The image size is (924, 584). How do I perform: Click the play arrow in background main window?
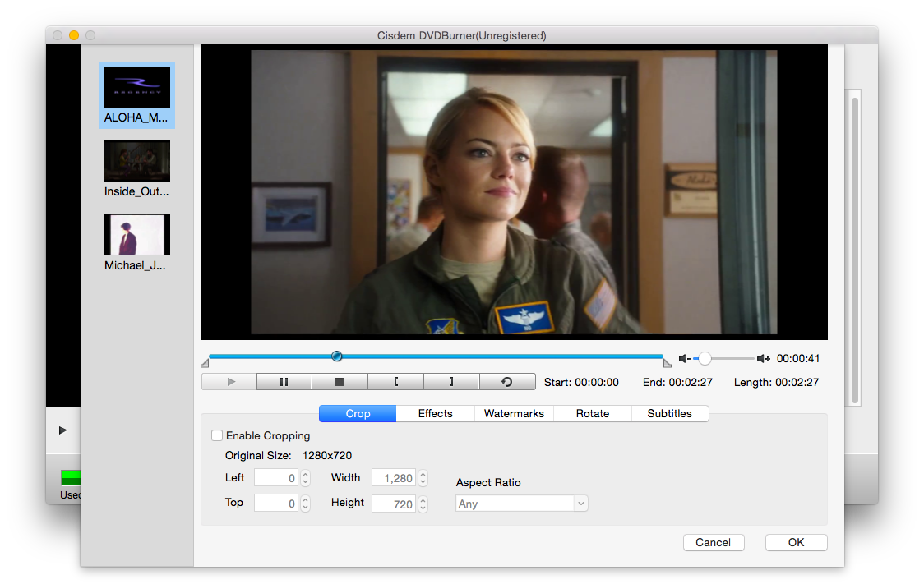click(x=62, y=430)
